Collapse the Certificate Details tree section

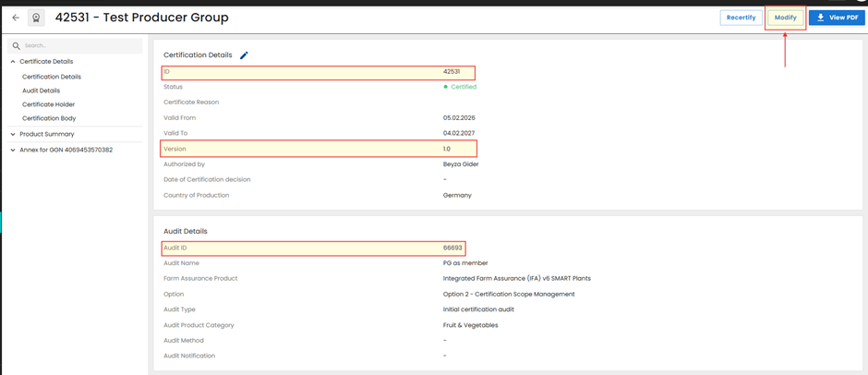(x=13, y=62)
